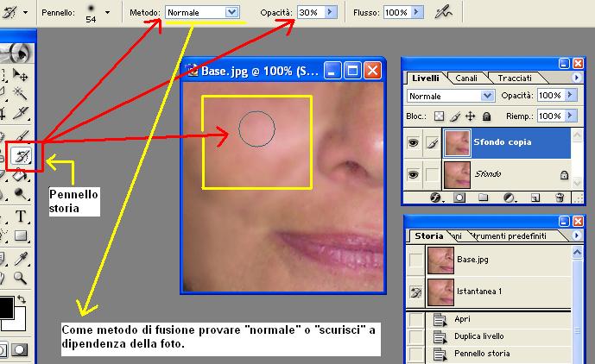The image size is (595, 364).
Task: Select the Zoom magnifier tool
Action: click(20, 278)
